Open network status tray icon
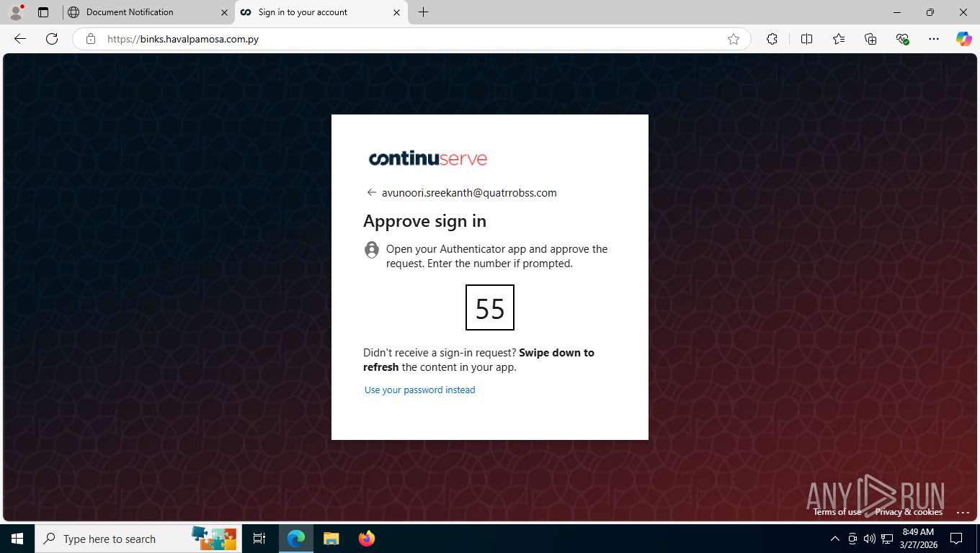The image size is (980, 553). click(x=887, y=539)
